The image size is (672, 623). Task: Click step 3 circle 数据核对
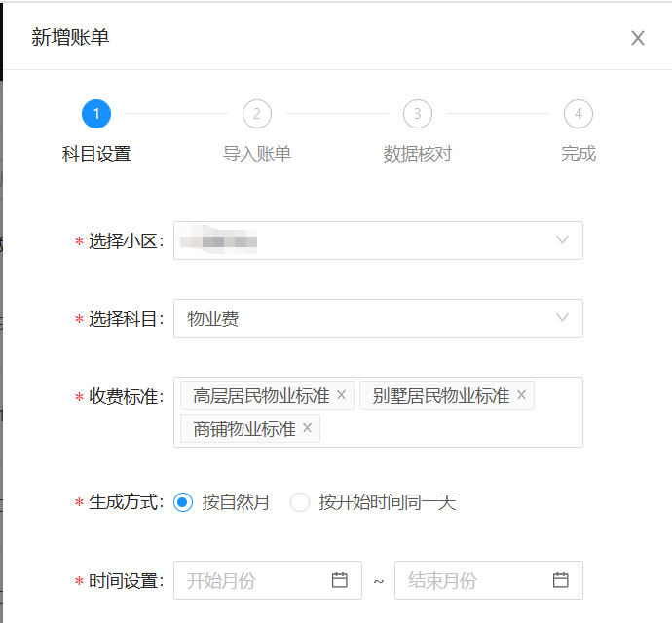[x=418, y=114]
